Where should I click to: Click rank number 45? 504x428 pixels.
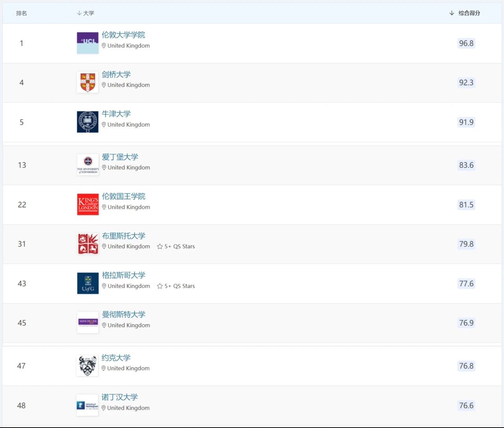coord(22,323)
